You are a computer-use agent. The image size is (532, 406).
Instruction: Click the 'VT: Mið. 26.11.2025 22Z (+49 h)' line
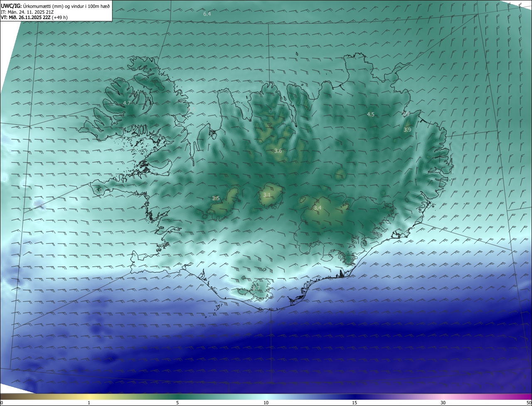[x=34, y=17]
